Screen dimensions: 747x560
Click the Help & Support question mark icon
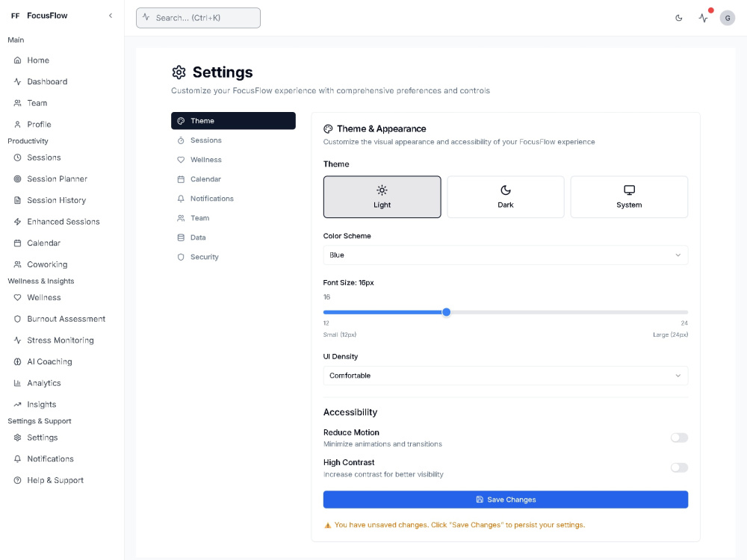pyautogui.click(x=18, y=480)
